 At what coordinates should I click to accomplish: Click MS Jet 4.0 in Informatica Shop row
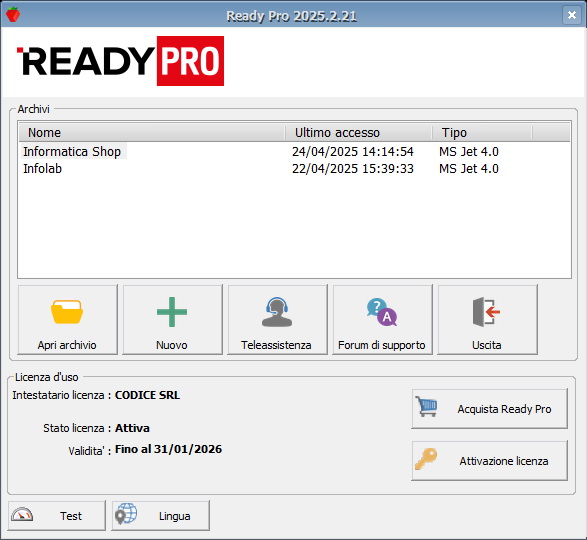(x=469, y=152)
